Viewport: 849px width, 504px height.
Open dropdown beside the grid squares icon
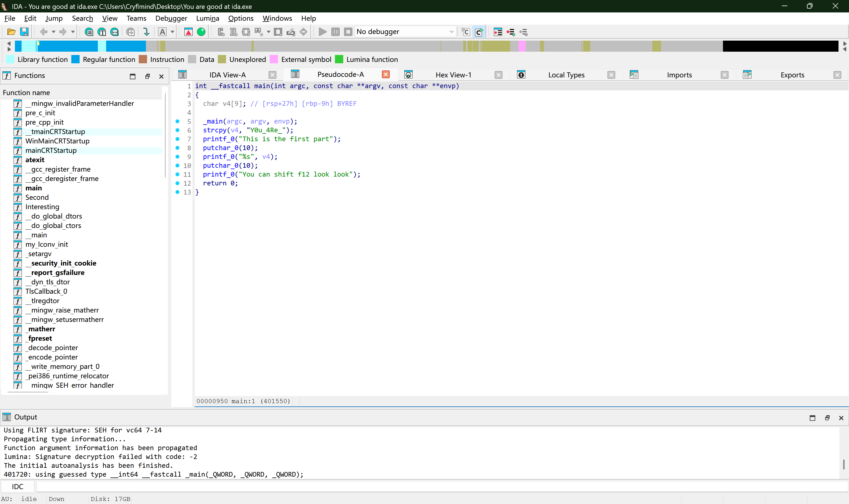[269, 32]
